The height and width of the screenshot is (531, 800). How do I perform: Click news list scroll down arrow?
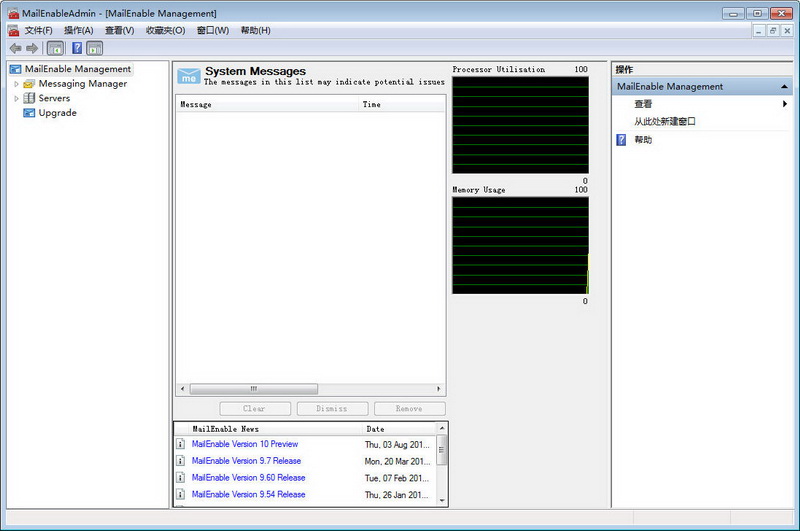(x=442, y=501)
